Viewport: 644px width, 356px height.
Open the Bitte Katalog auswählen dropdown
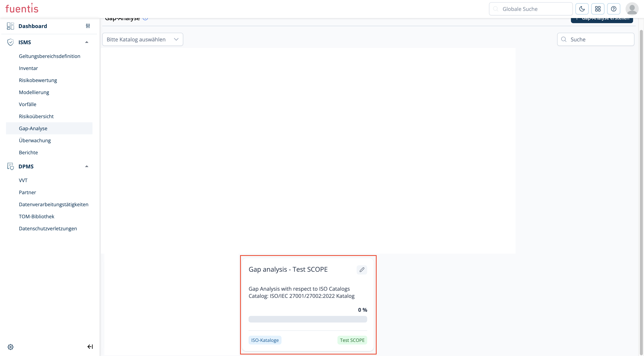143,40
